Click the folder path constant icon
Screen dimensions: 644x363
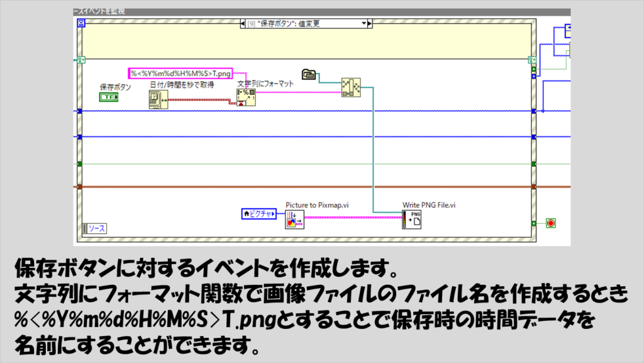tap(309, 74)
